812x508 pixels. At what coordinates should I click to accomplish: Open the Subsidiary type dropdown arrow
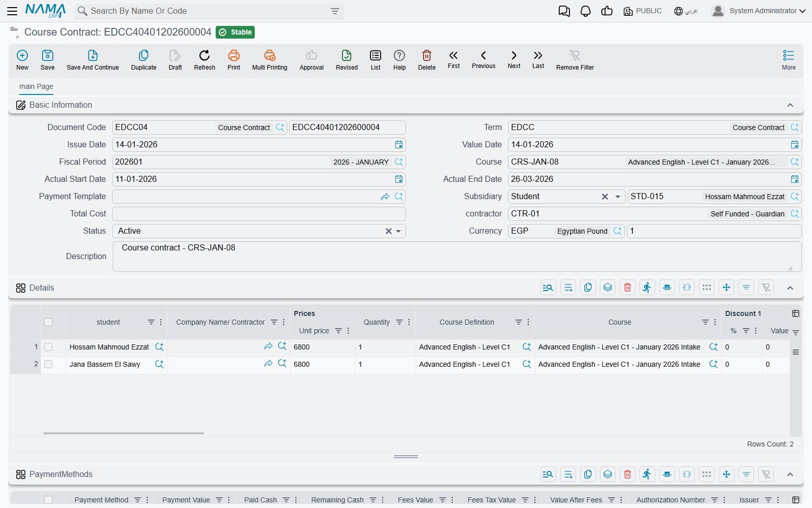(x=618, y=197)
